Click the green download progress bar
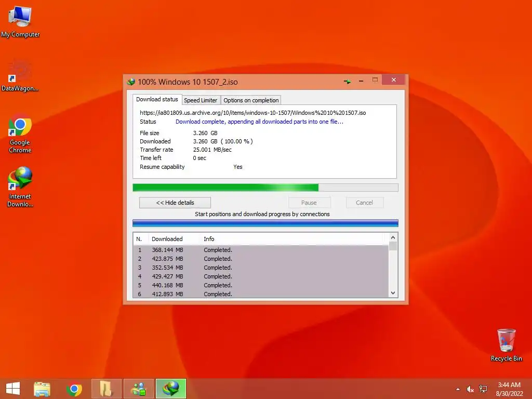 click(x=265, y=188)
